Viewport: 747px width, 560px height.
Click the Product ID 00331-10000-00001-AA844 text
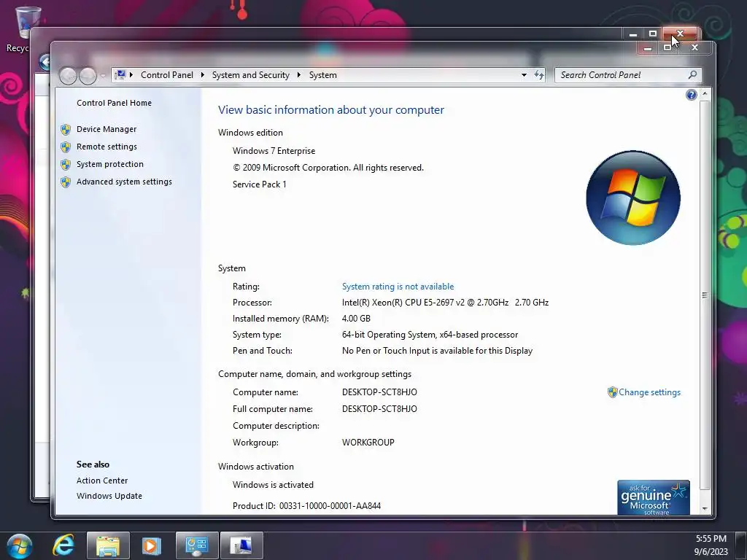pyautogui.click(x=307, y=506)
